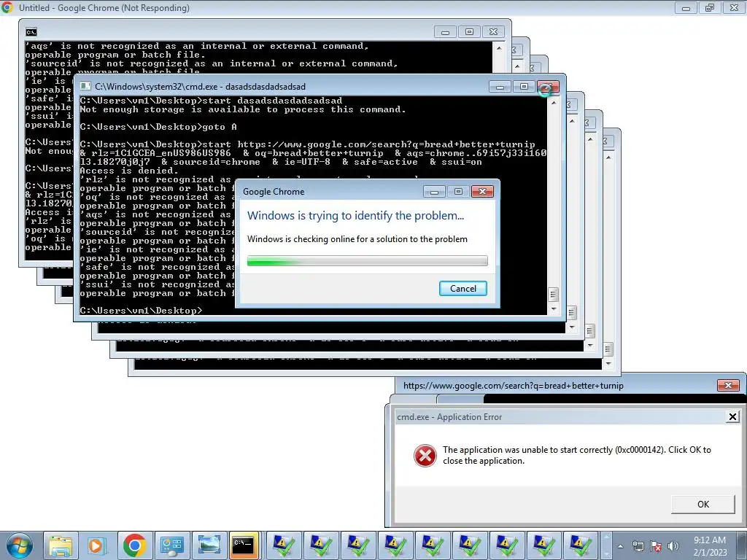Close the cmd.exe Application Error dialog

point(732,417)
